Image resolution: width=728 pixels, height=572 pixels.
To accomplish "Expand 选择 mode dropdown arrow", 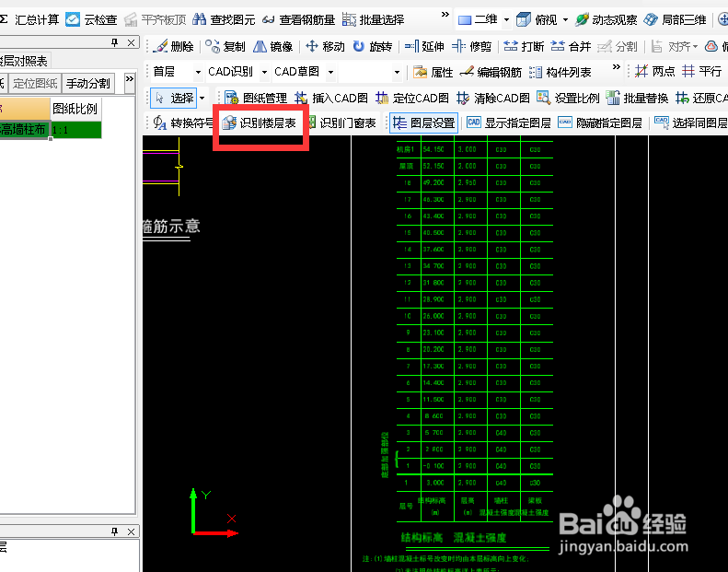I will pos(202,98).
